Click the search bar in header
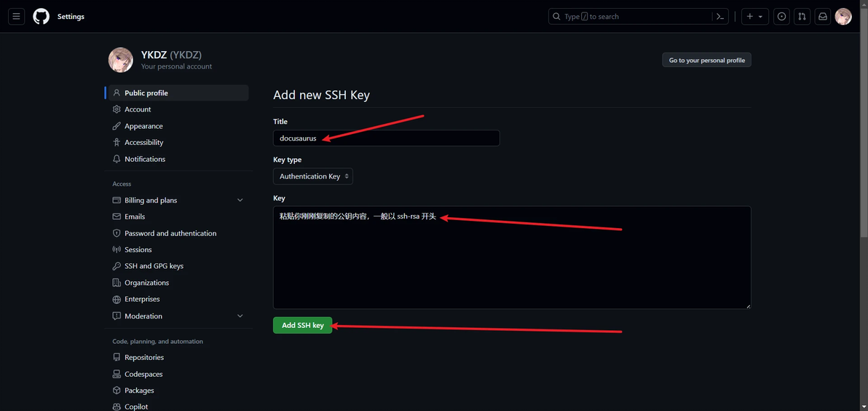 tap(630, 16)
